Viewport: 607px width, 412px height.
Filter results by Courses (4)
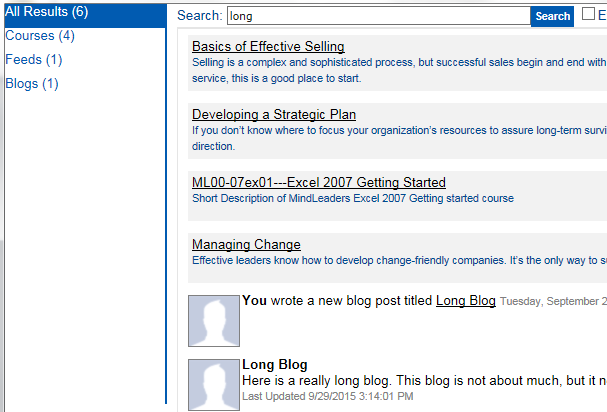[x=40, y=36]
